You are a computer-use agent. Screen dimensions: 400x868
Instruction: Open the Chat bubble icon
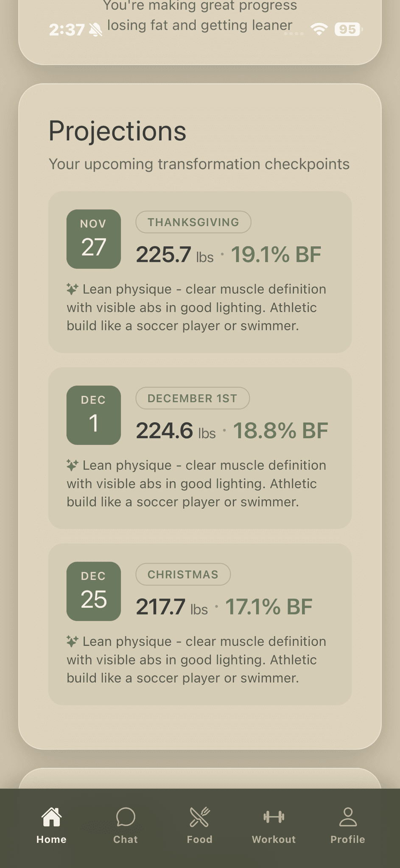click(126, 817)
